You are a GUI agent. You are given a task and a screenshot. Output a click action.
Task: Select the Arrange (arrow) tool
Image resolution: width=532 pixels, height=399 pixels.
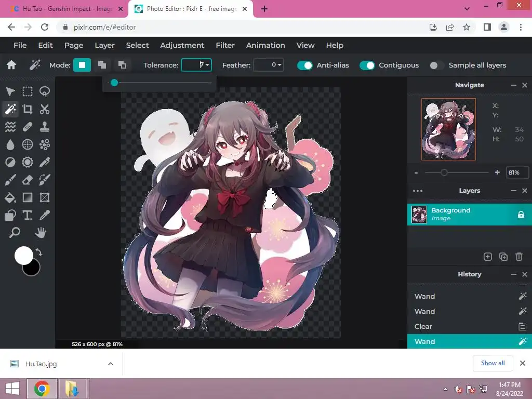click(x=10, y=91)
